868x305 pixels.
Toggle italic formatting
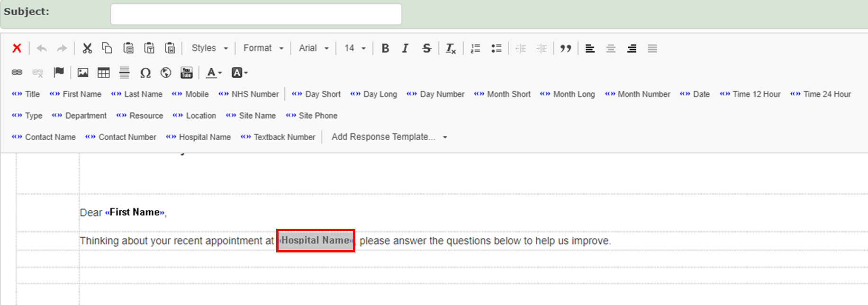point(405,48)
